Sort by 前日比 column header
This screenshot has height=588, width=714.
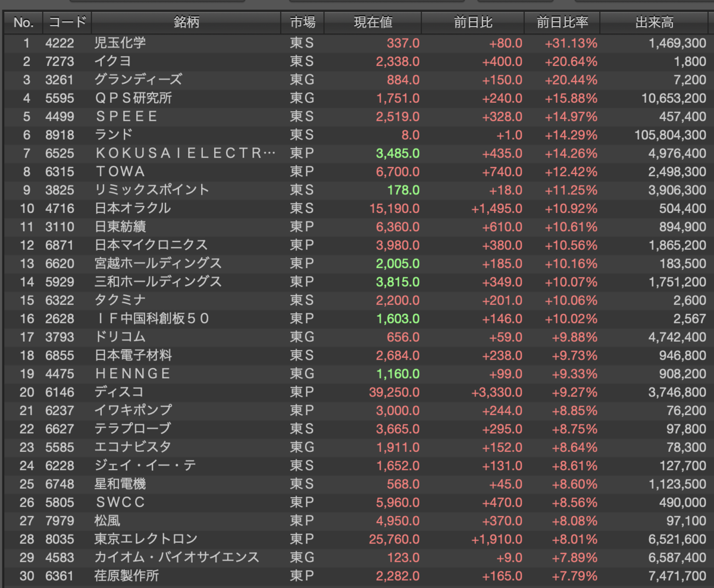click(x=473, y=23)
